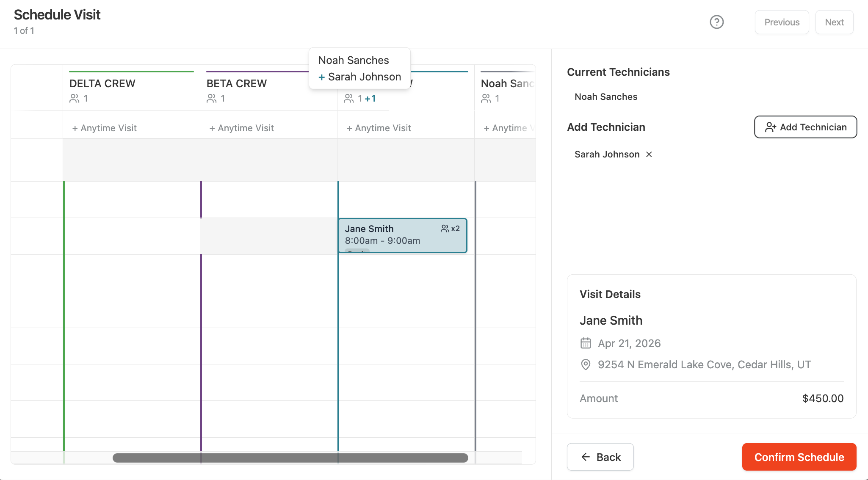868x480 pixels.
Task: Open the help question mark icon
Action: pos(716,22)
